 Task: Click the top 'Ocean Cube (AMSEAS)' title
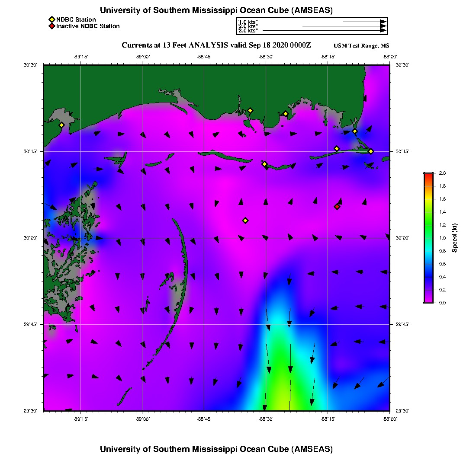(x=216, y=10)
